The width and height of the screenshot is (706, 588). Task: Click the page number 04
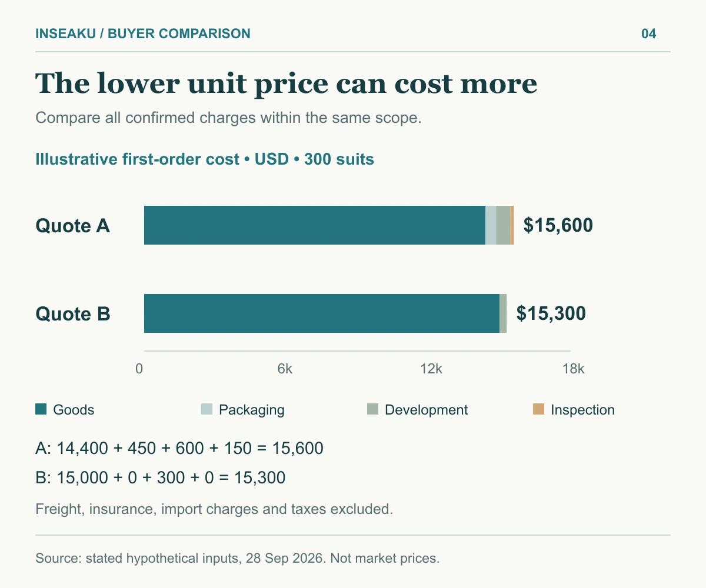[x=648, y=34]
